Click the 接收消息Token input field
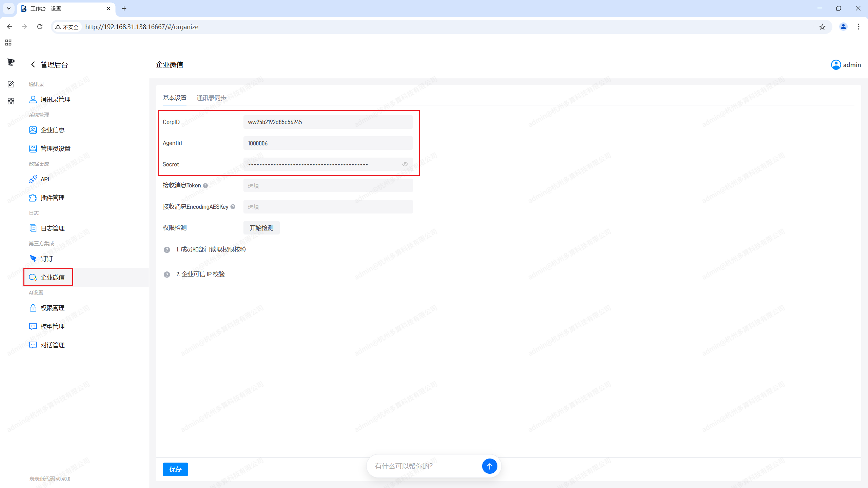The height and width of the screenshot is (488, 868). 328,186
